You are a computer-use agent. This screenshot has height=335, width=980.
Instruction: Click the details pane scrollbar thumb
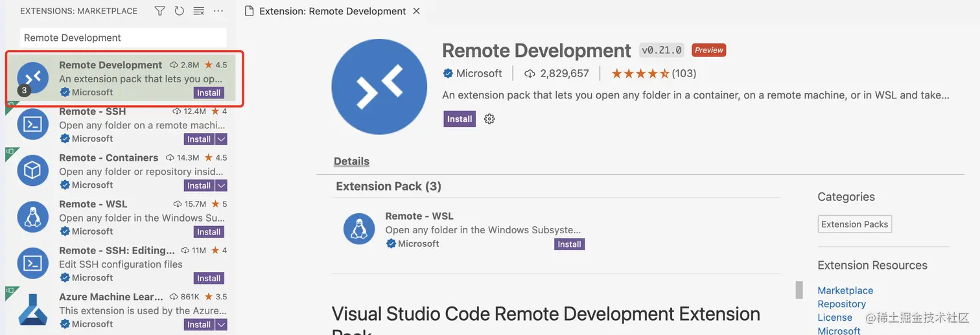(799, 290)
